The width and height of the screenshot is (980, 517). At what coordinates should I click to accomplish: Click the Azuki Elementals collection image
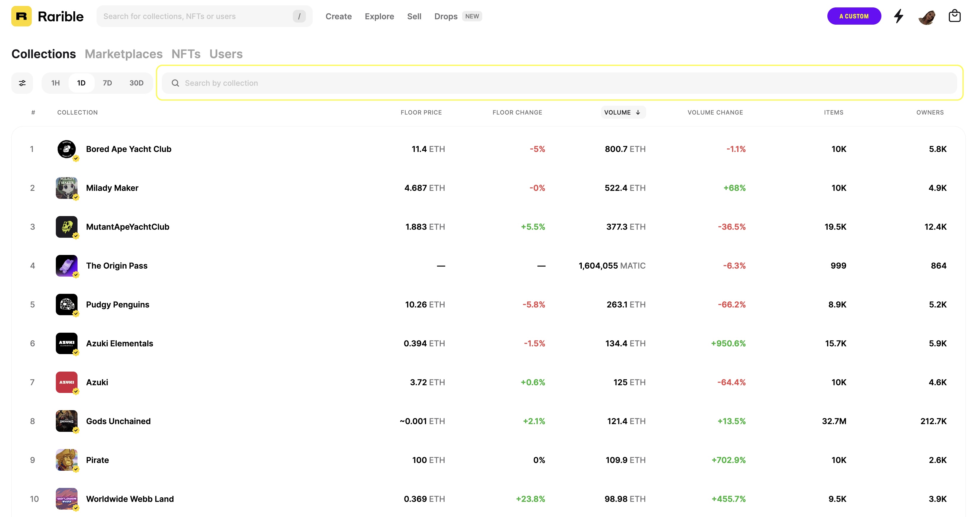67,343
